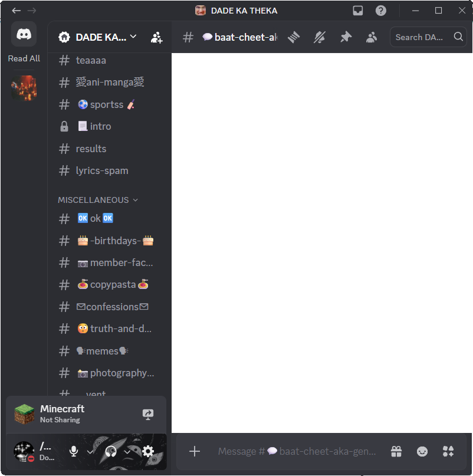Image resolution: width=473 pixels, height=476 pixels.
Task: Click the DADE KA THEKA window title icon
Action: pos(201,11)
